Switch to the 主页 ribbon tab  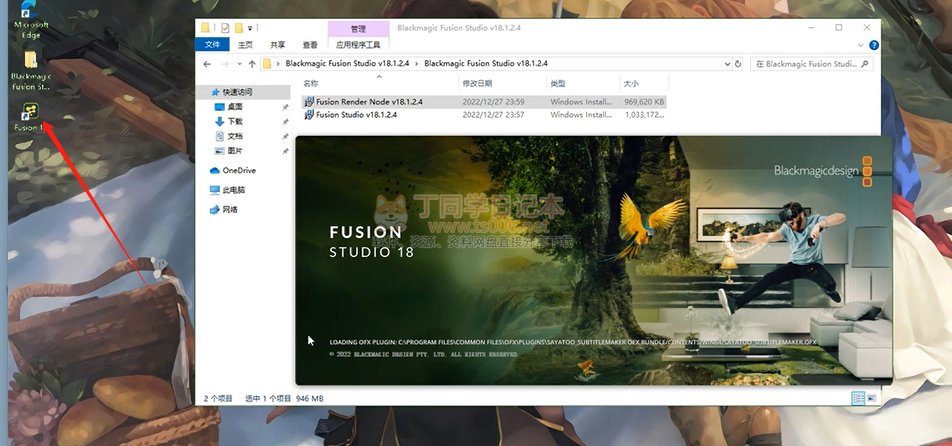245,44
